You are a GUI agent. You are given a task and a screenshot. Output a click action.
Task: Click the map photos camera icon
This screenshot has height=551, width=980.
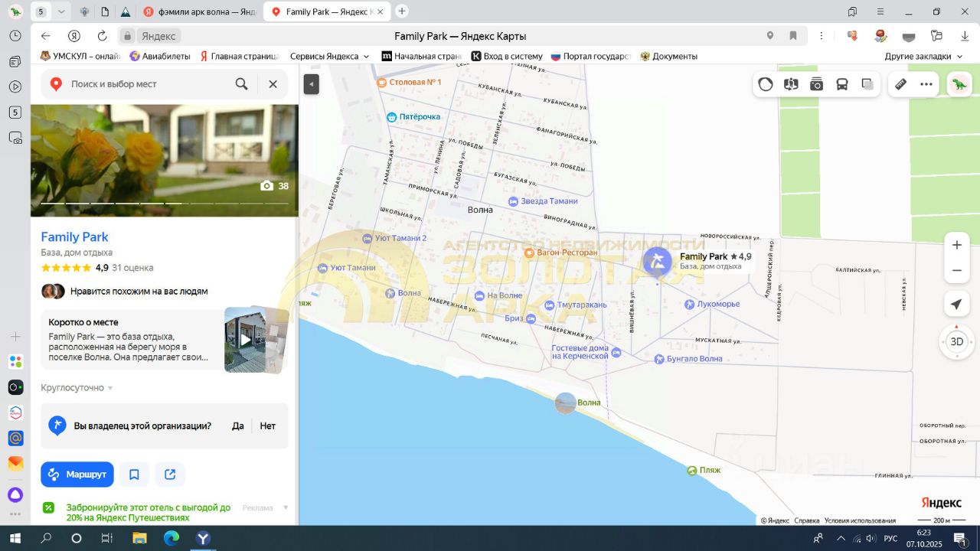click(x=817, y=84)
